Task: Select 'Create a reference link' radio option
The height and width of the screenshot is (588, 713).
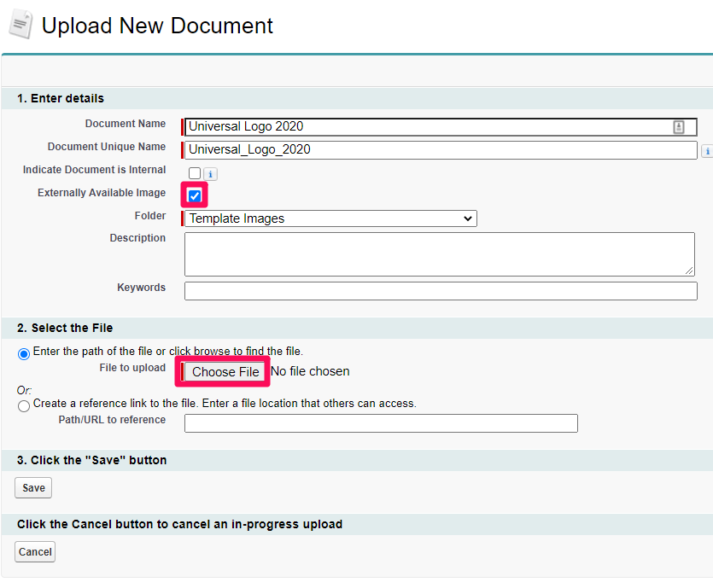Action: [x=24, y=405]
